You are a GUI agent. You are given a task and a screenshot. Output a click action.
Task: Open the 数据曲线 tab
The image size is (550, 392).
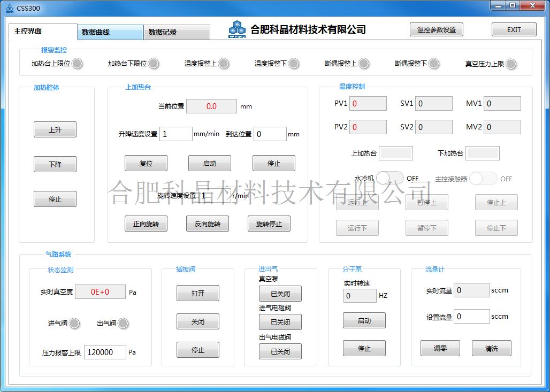[110, 32]
